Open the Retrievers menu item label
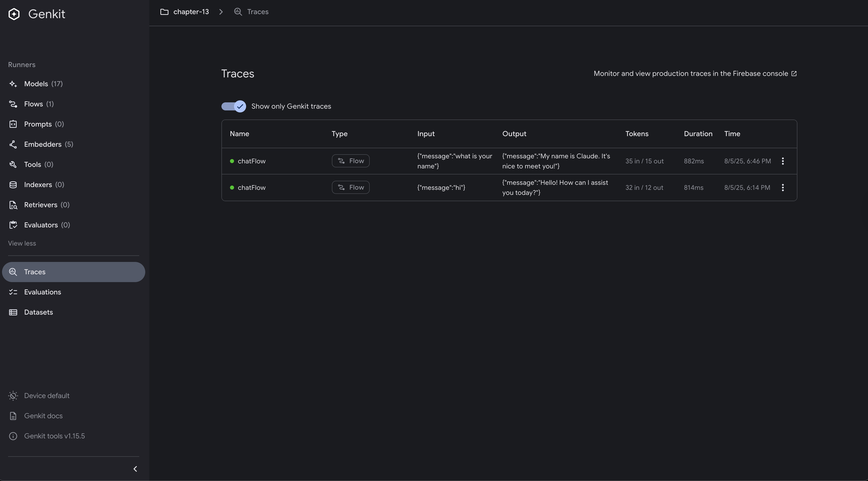 [41, 205]
